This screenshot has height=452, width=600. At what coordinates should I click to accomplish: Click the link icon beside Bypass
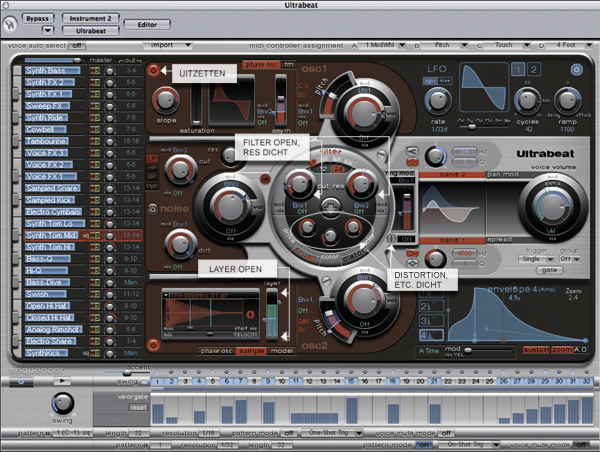pyautogui.click(x=10, y=24)
